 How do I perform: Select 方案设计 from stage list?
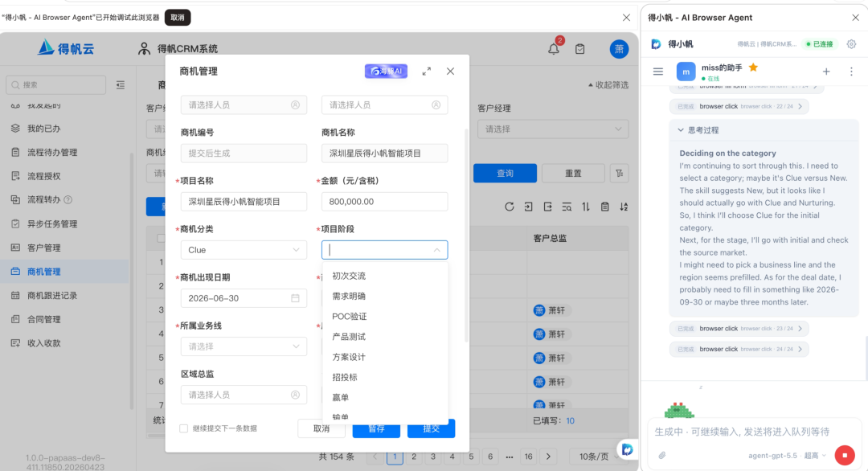(x=385, y=357)
